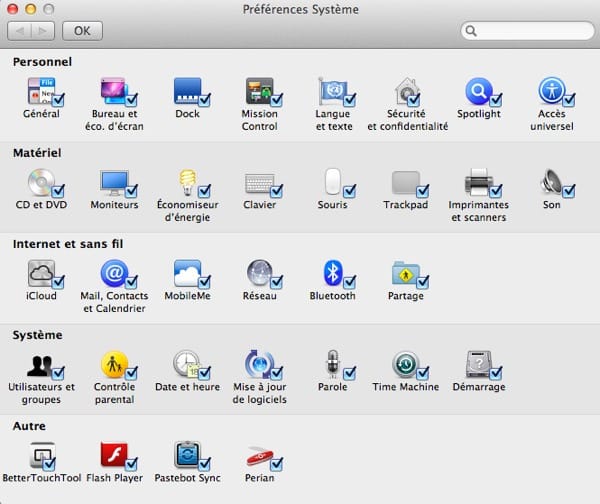600x504 pixels.
Task: Open the Pastebot Sync icon
Action: (x=188, y=455)
